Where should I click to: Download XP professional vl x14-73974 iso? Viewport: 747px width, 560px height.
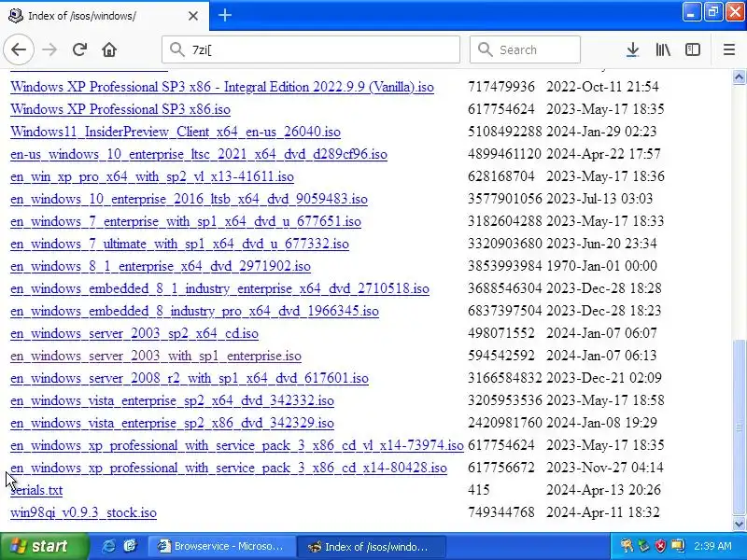click(x=237, y=445)
